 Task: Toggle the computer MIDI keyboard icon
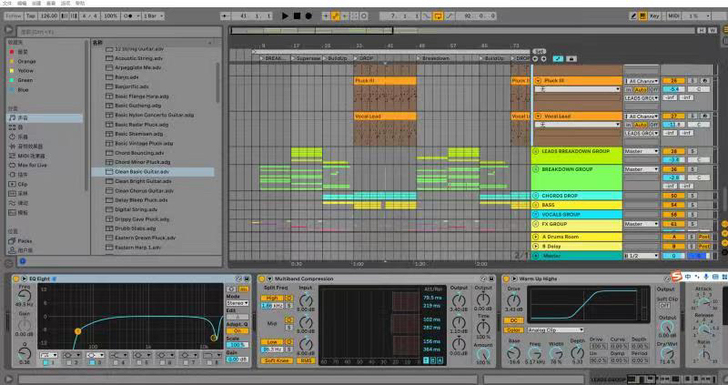(643, 16)
